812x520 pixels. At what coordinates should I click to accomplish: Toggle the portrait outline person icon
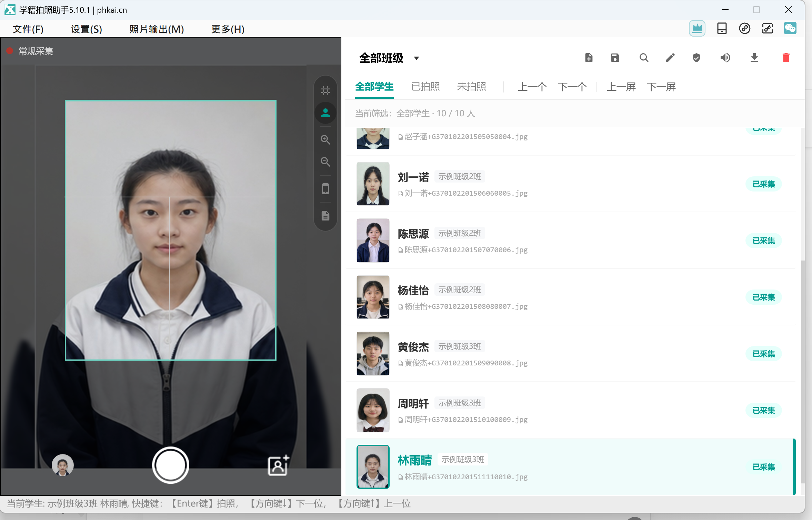(325, 113)
